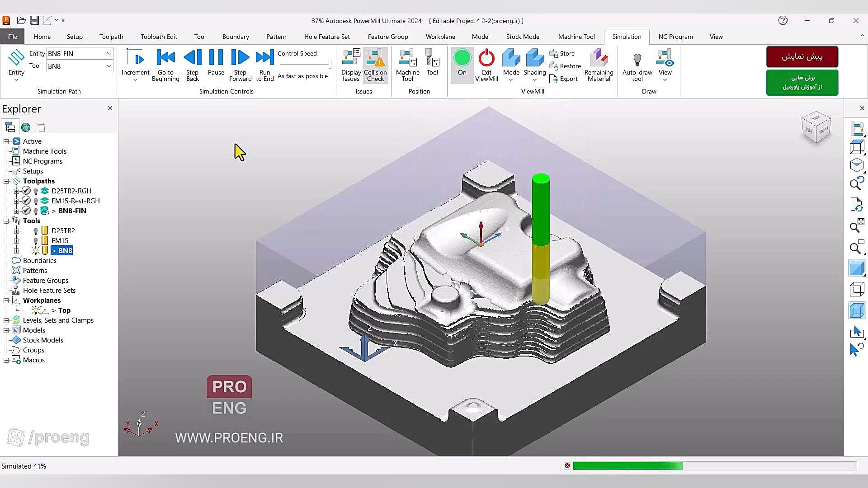Toggle Collision Check
Viewport: 868px width, 488px height.
pyautogui.click(x=375, y=65)
